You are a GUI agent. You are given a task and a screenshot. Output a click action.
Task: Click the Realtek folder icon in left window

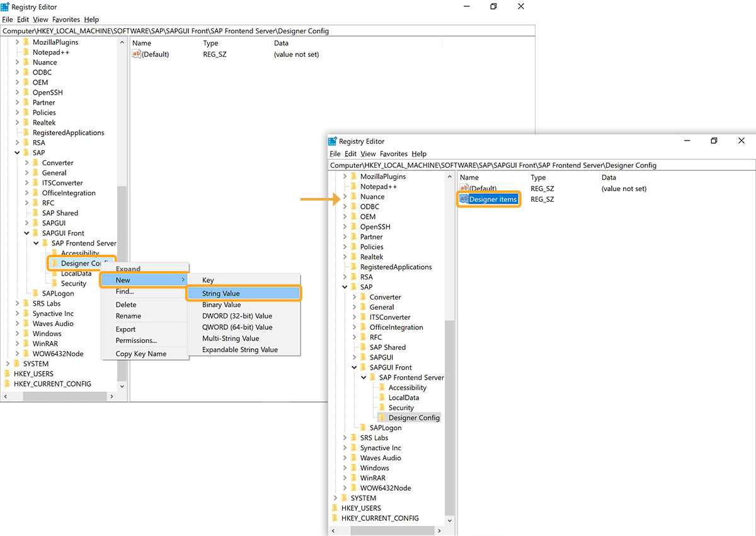26,123
